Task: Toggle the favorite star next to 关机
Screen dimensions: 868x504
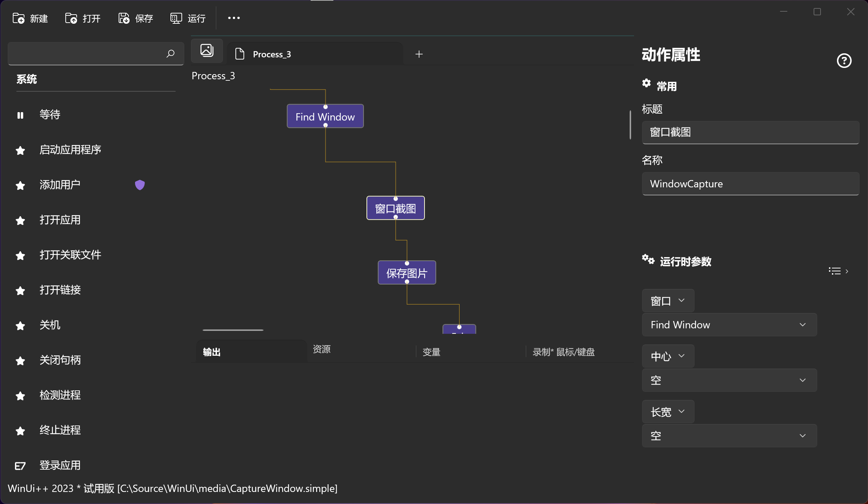Action: pos(20,325)
